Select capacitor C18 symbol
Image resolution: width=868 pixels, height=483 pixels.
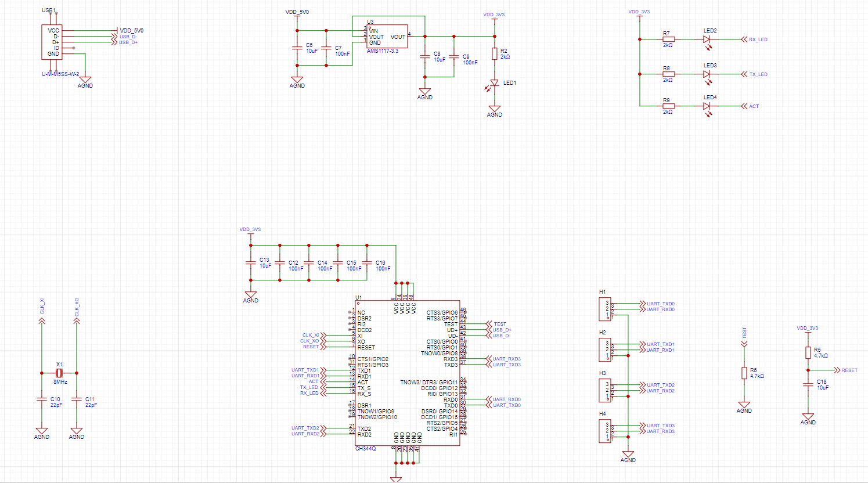click(x=808, y=385)
